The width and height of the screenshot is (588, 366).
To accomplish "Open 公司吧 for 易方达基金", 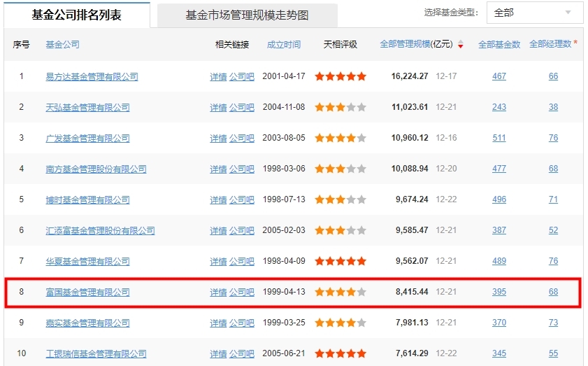I will pyautogui.click(x=242, y=76).
